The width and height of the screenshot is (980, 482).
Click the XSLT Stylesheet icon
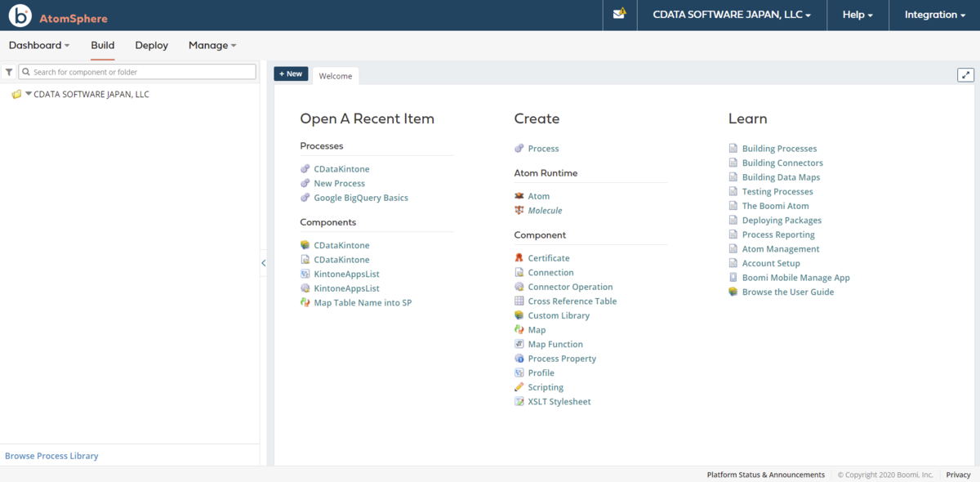[x=519, y=402]
